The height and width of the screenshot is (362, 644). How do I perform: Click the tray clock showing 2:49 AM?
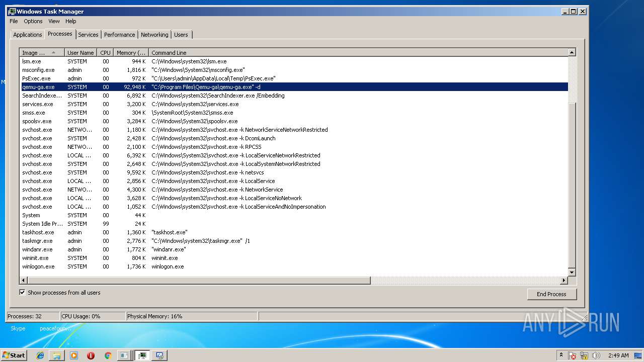coord(618,355)
